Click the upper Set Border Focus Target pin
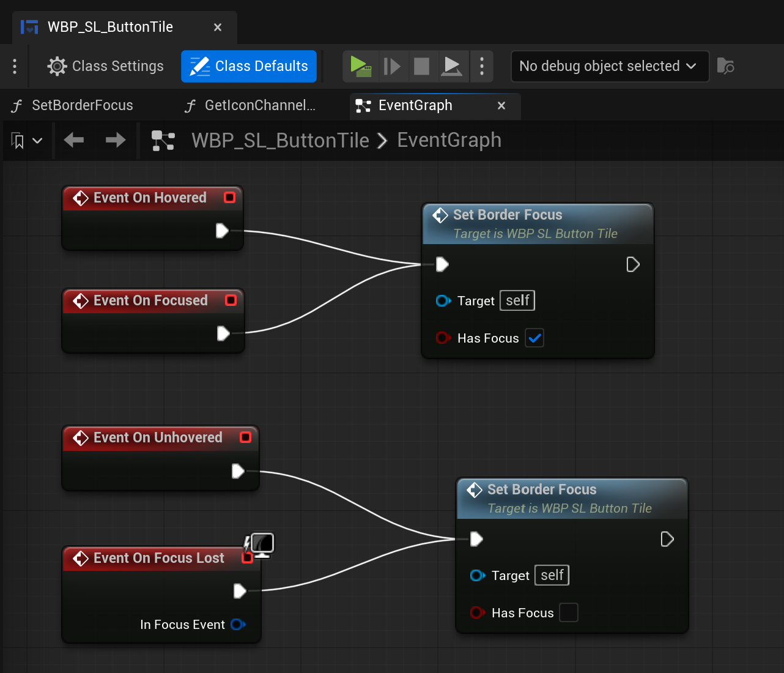The image size is (784, 673). (x=443, y=300)
